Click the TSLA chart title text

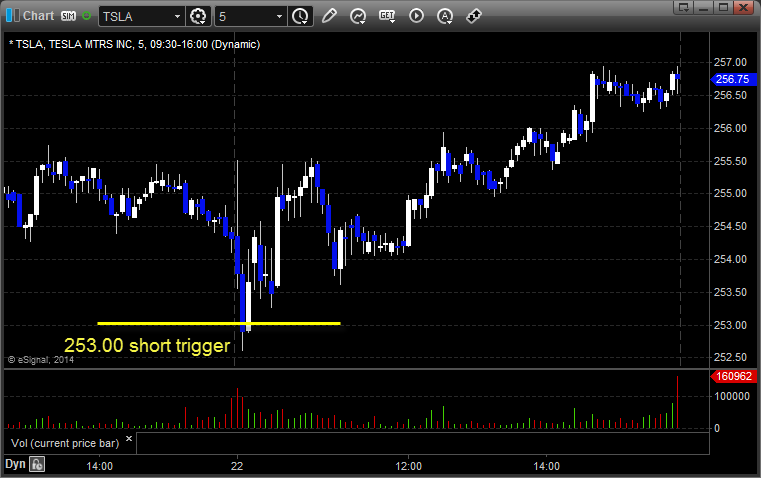[x=134, y=45]
